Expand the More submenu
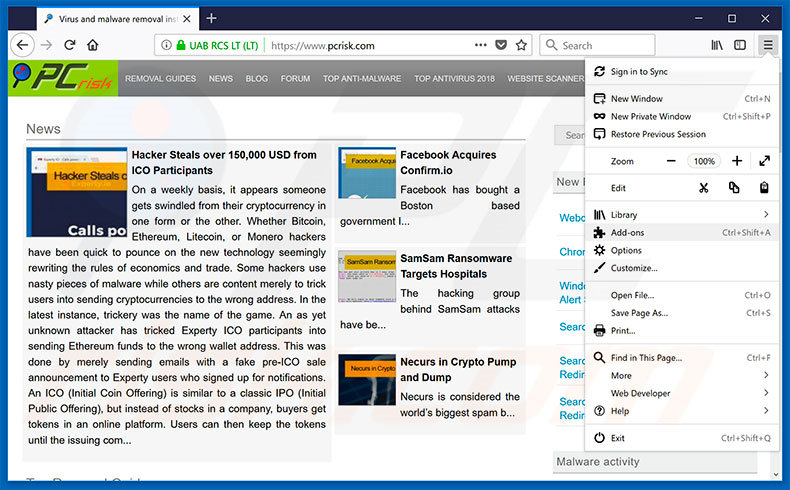The height and width of the screenshot is (490, 790). [x=682, y=376]
